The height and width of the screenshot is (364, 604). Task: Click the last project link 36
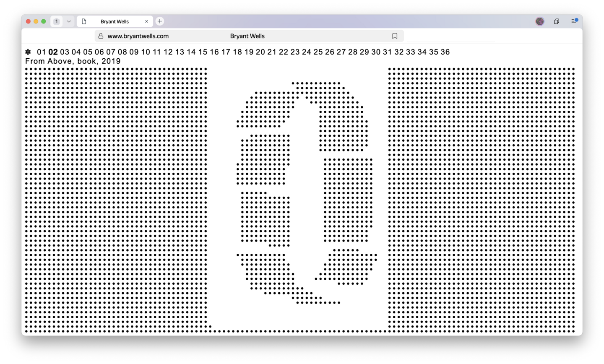pyautogui.click(x=445, y=52)
